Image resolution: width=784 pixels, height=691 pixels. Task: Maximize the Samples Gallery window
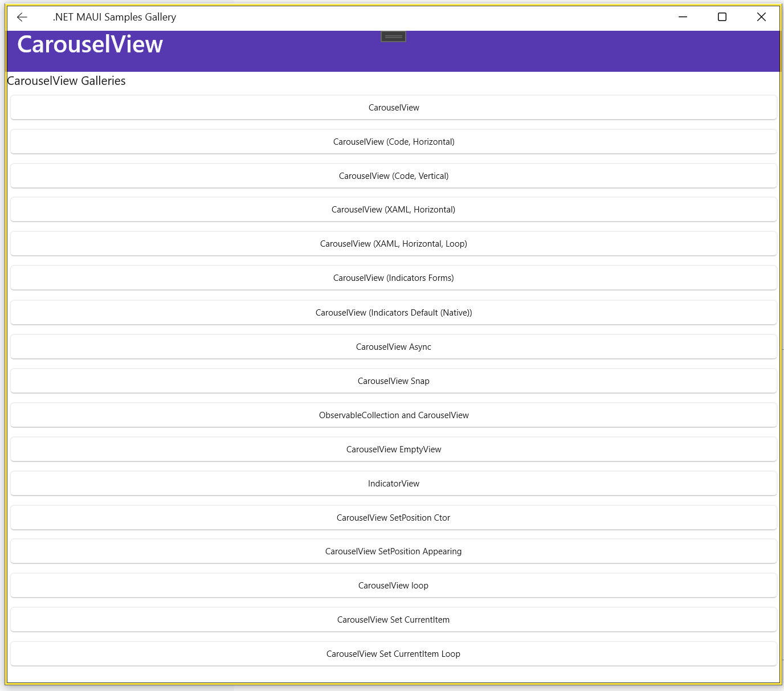click(x=722, y=17)
